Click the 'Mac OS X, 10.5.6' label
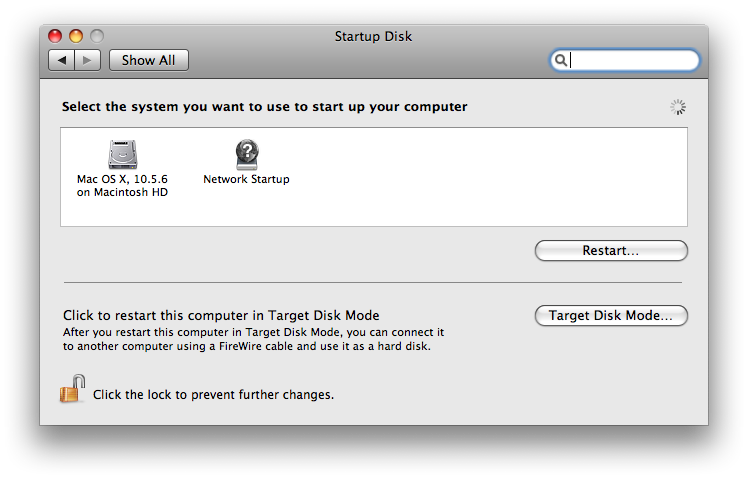The height and width of the screenshot is (480, 748). (x=122, y=179)
